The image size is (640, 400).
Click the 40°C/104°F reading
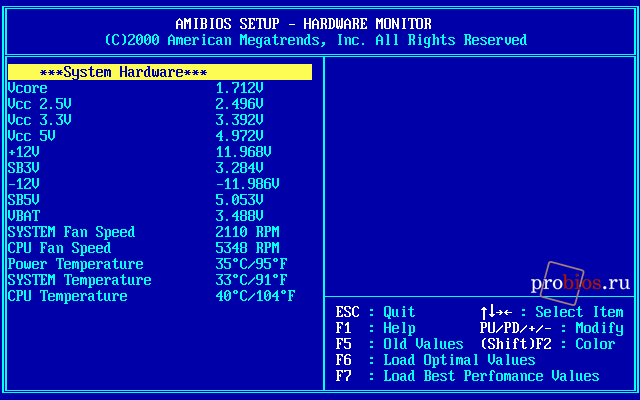(x=256, y=296)
